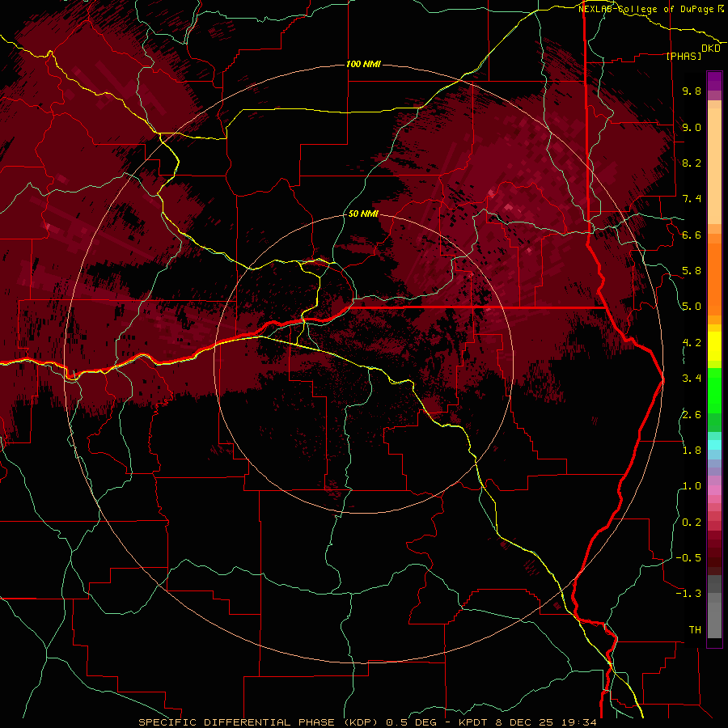Click the DKD label above the color scale

[710, 49]
